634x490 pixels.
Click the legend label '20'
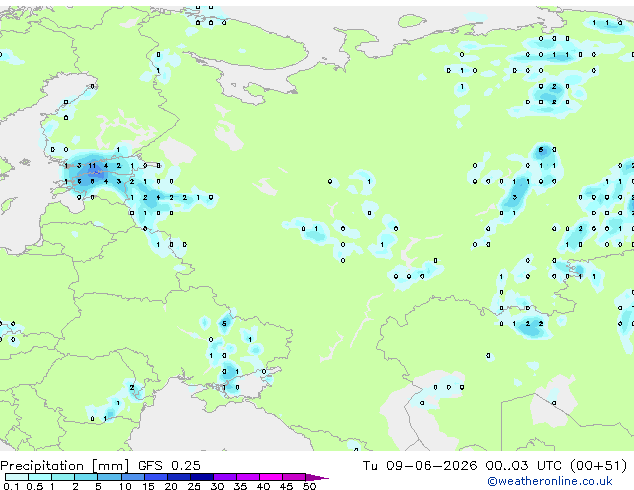click(x=171, y=486)
